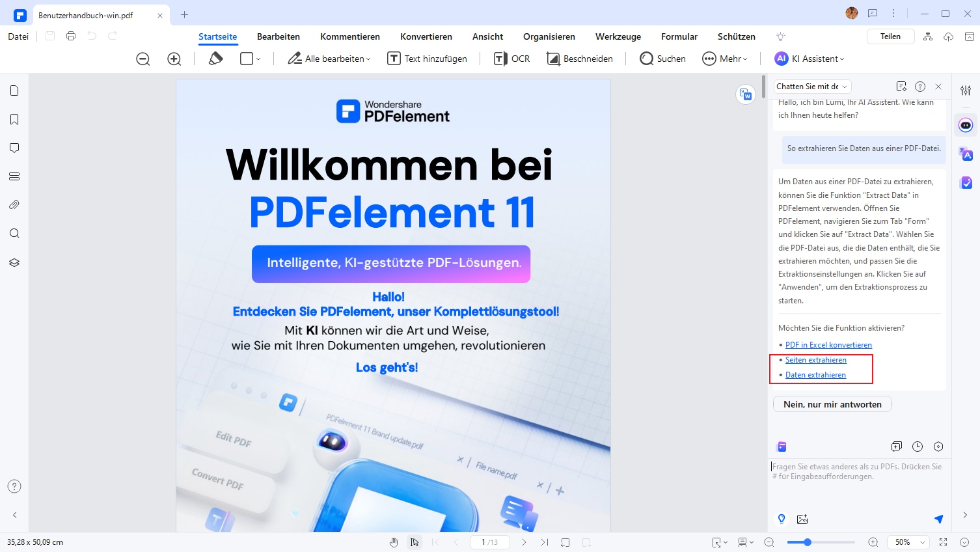The width and height of the screenshot is (980, 552).
Task: Enter fullscreen mode icon
Action: pyautogui.click(x=944, y=542)
